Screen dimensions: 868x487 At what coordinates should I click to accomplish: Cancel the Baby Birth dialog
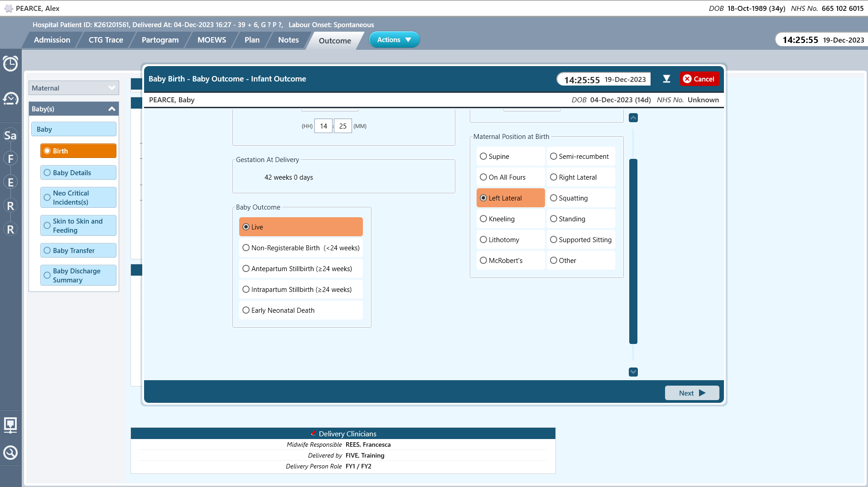(x=699, y=79)
